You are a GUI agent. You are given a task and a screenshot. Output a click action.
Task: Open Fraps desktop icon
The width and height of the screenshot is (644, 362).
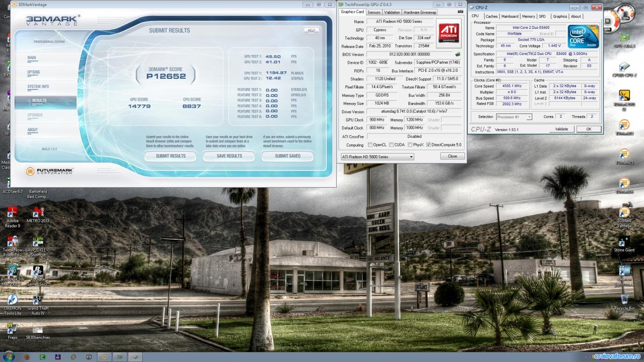point(13,331)
